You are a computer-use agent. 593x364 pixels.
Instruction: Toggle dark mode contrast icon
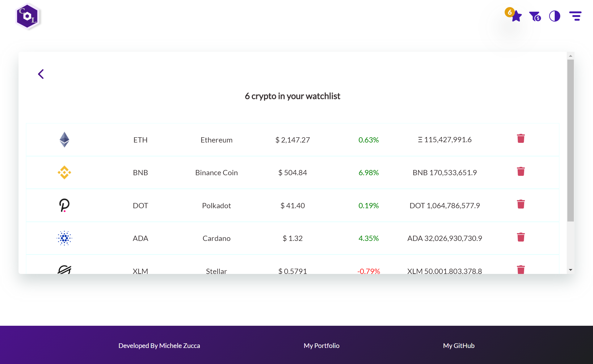tap(555, 16)
